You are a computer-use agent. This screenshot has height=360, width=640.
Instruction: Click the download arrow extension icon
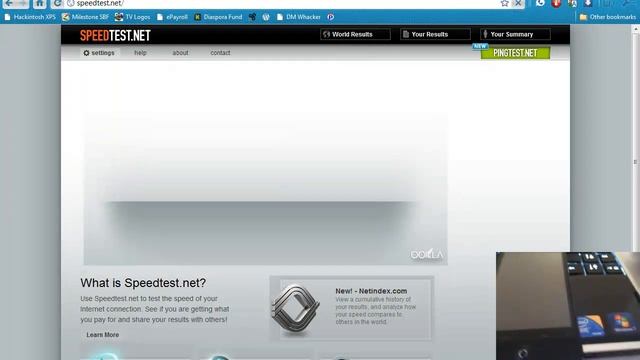(x=588, y=3)
